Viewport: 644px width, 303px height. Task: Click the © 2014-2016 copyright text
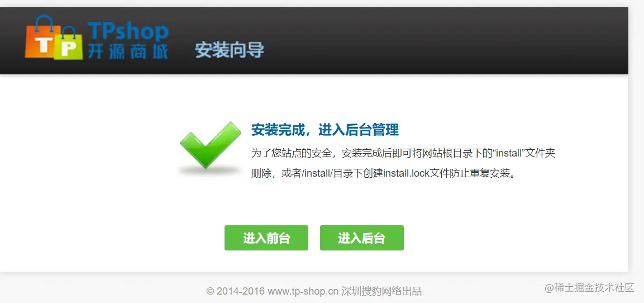[x=236, y=291]
